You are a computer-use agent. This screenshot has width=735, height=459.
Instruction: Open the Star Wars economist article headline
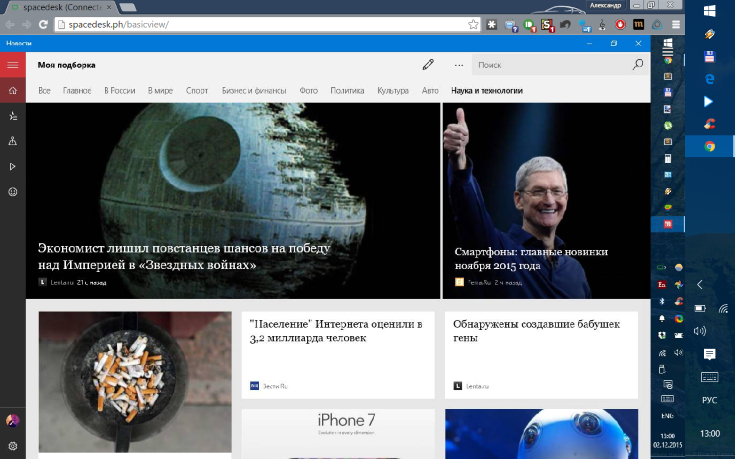[x=185, y=256]
